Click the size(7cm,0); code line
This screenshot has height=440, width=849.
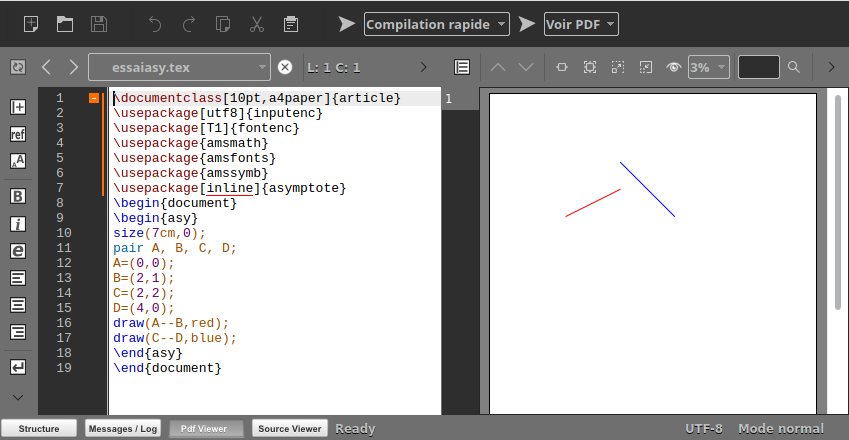(159, 233)
